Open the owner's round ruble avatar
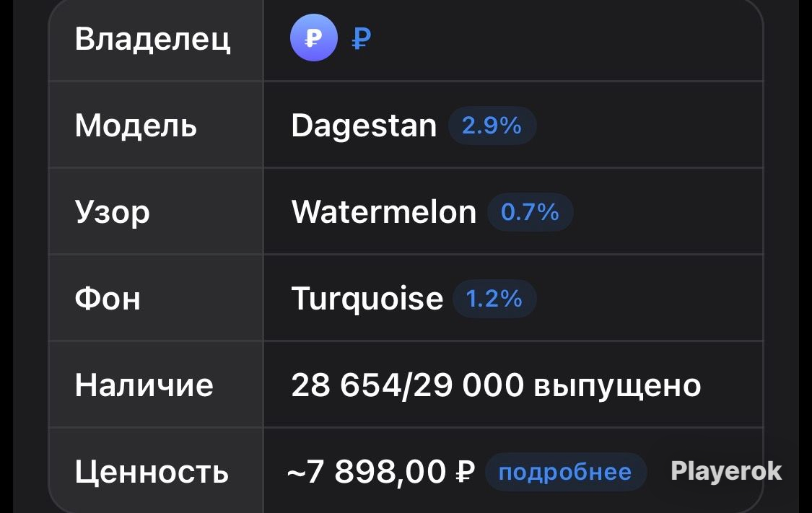 pyautogui.click(x=314, y=38)
